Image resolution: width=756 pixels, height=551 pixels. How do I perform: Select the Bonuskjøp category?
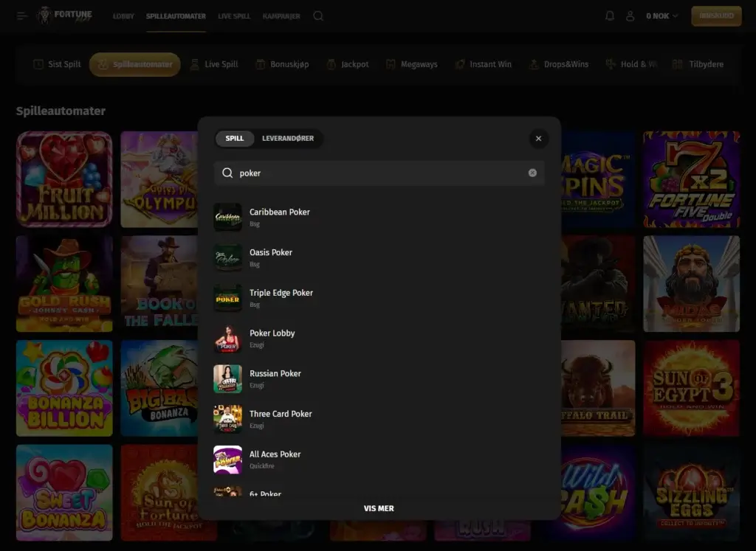point(283,64)
